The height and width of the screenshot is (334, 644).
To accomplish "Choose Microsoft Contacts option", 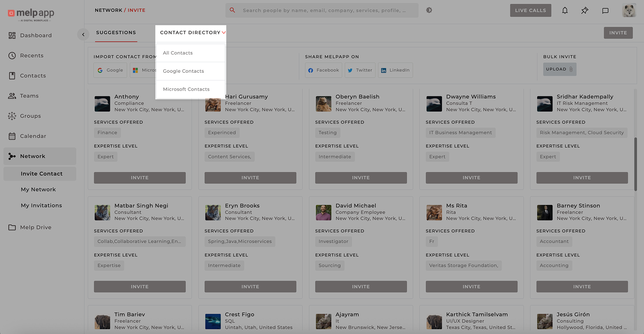I will [x=186, y=89].
